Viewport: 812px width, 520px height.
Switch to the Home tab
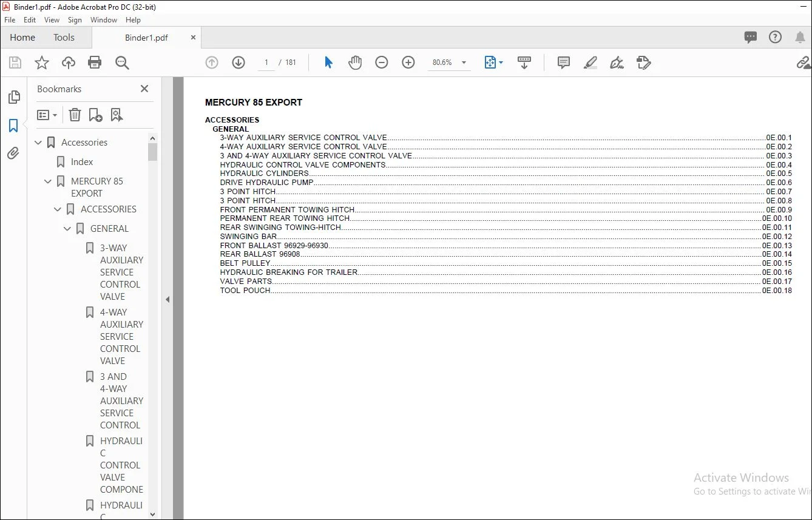[22, 38]
